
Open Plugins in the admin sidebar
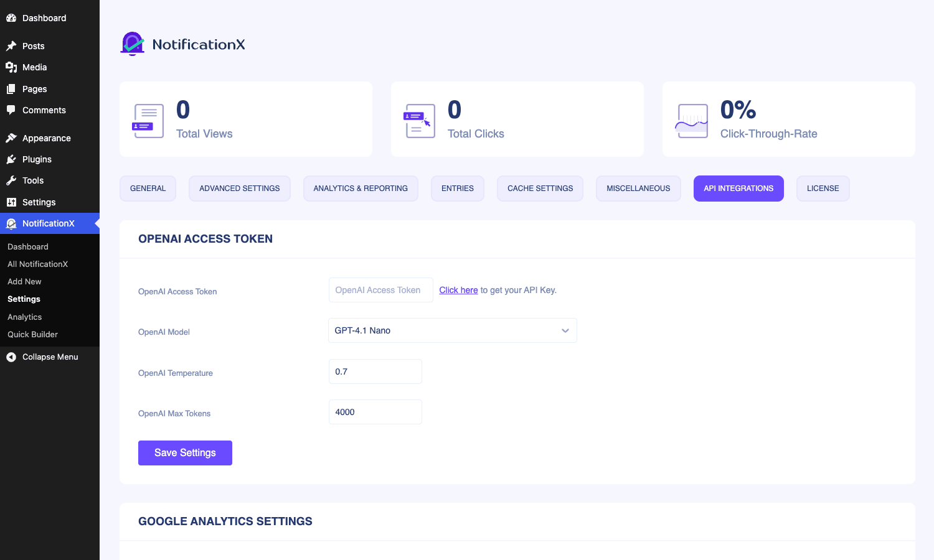(x=50, y=159)
